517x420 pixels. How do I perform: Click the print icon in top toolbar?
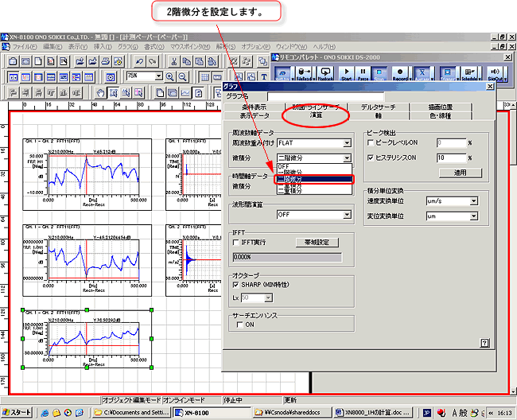(x=105, y=61)
